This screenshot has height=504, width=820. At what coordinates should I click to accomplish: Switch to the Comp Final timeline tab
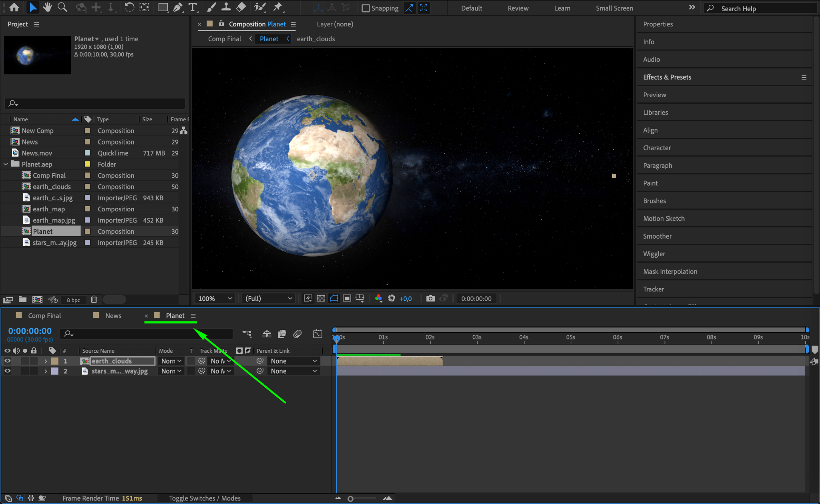point(44,315)
